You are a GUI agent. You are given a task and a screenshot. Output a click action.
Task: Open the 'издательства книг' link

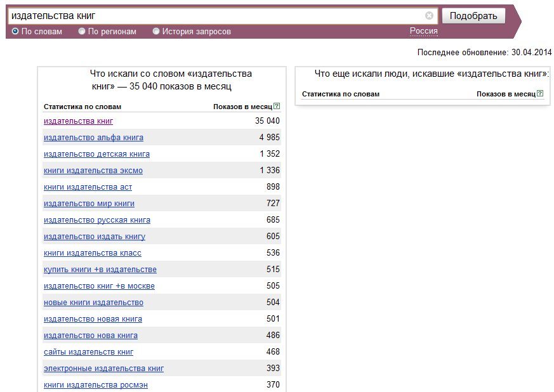[x=79, y=121]
